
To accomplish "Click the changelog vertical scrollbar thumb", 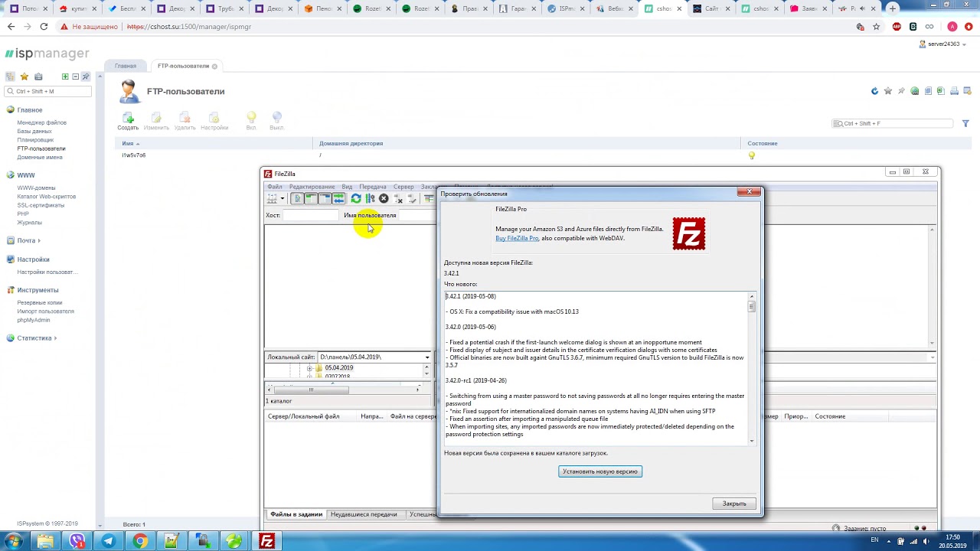I will (752, 306).
